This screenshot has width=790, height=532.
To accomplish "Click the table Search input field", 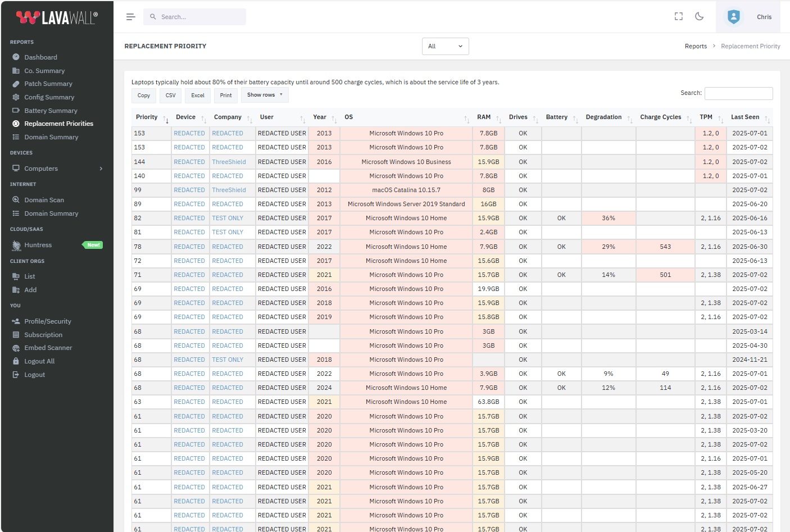I will pos(738,93).
